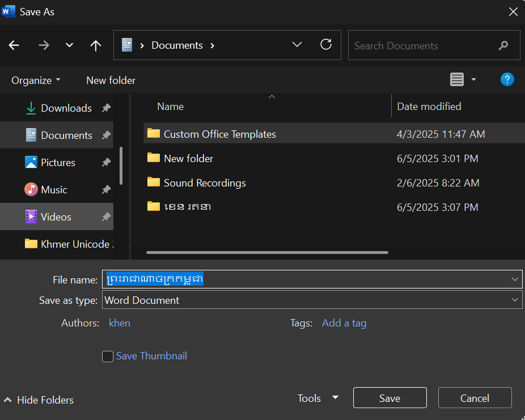
Task: Go up one folder level
Action: 96,46
